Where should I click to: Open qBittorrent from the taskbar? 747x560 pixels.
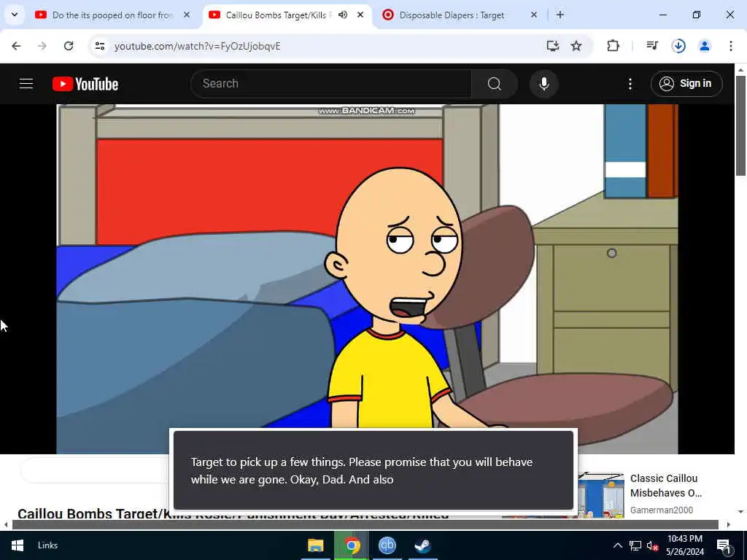387,545
